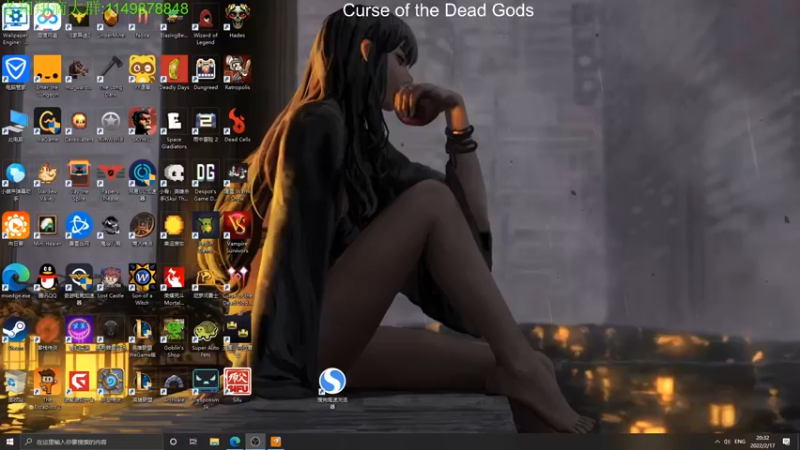Expand hidden system tray icons
This screenshot has height=450, width=800.
pos(717,441)
